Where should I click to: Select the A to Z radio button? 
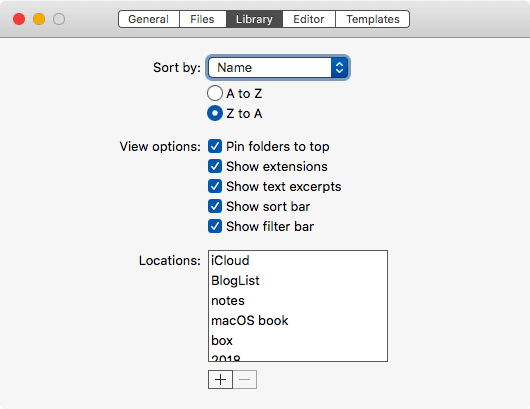coord(215,93)
